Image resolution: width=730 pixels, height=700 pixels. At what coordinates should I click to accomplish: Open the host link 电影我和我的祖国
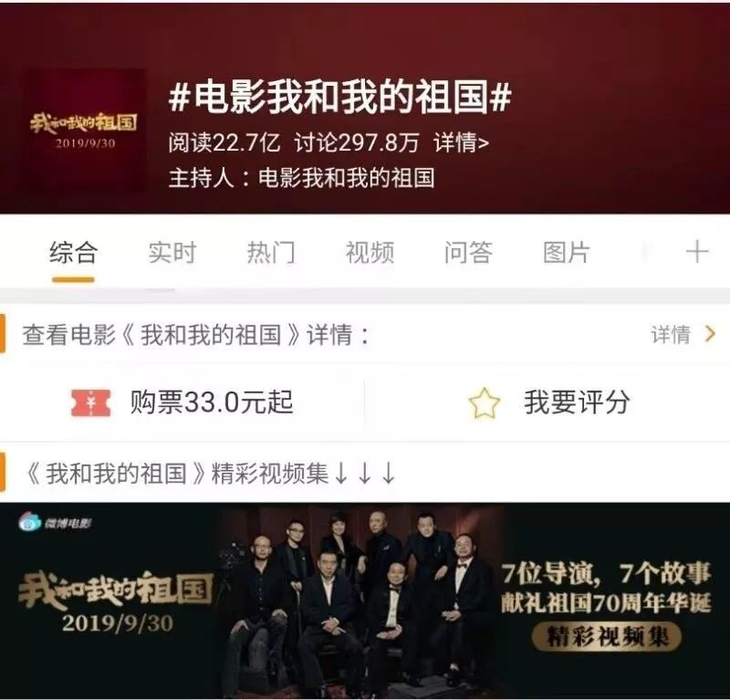[x=347, y=178]
